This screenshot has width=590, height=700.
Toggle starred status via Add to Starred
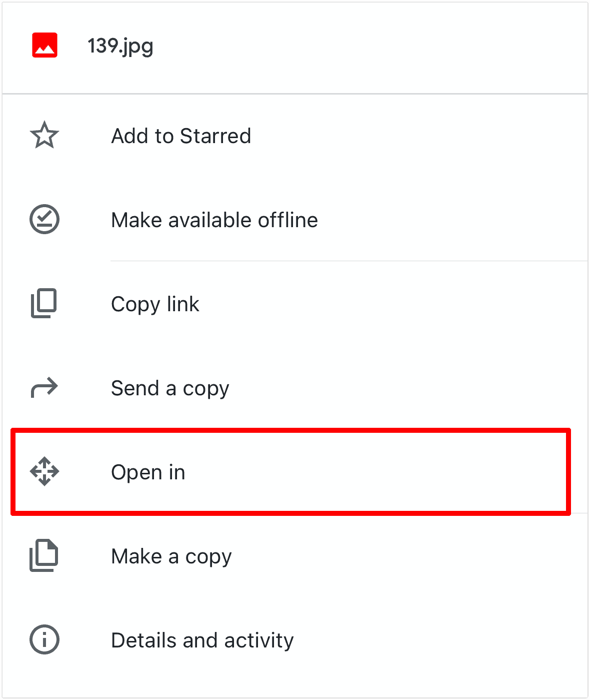point(181,136)
